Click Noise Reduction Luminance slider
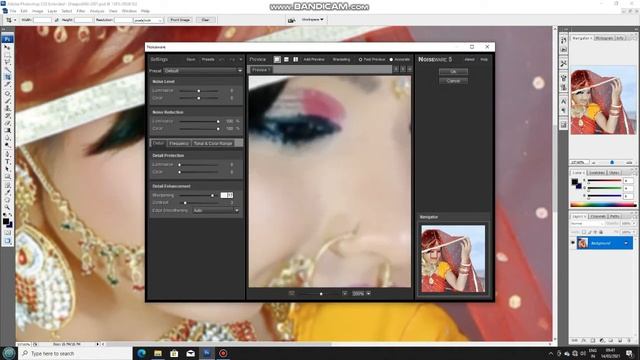This screenshot has width=640, height=360. pos(200,121)
